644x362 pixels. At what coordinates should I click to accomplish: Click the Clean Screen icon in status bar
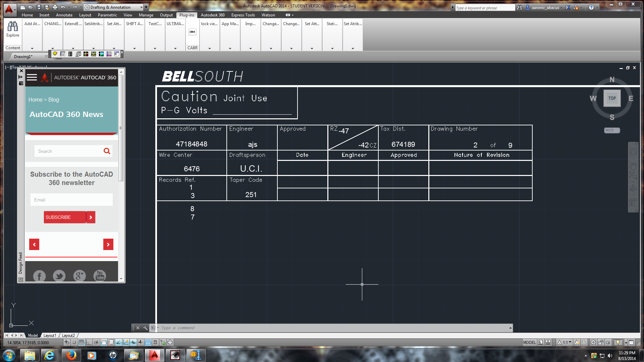pyautogui.click(x=631, y=342)
